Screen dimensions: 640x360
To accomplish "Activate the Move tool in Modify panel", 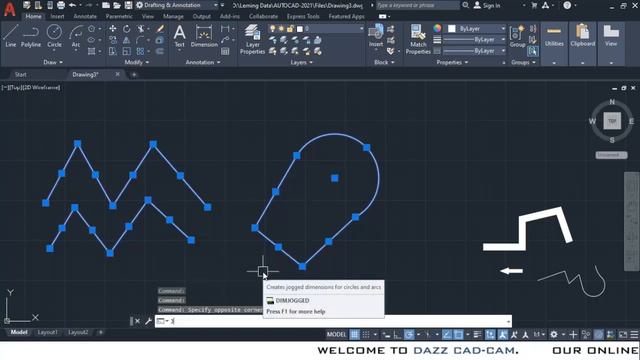I will [x=113, y=29].
